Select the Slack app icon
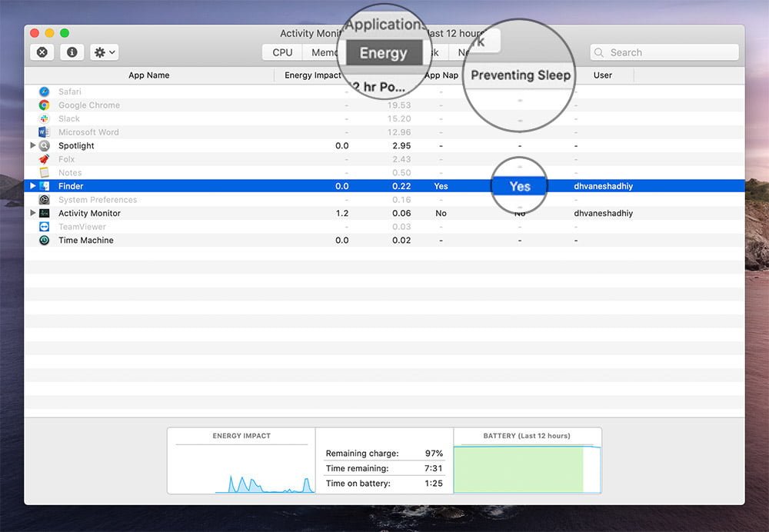 [45, 119]
